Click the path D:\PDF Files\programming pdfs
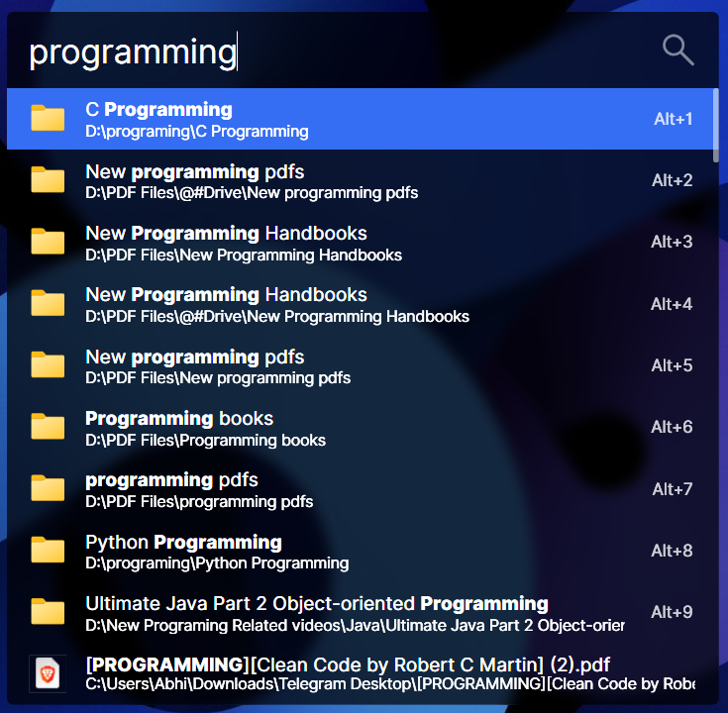The height and width of the screenshot is (713, 728). click(199, 502)
